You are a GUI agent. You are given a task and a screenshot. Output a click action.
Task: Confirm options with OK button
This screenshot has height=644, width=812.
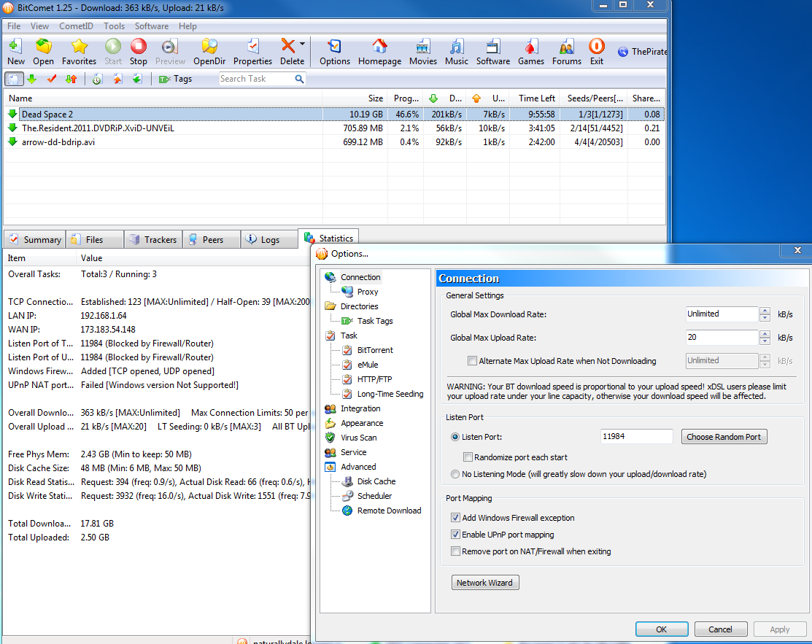(x=661, y=629)
